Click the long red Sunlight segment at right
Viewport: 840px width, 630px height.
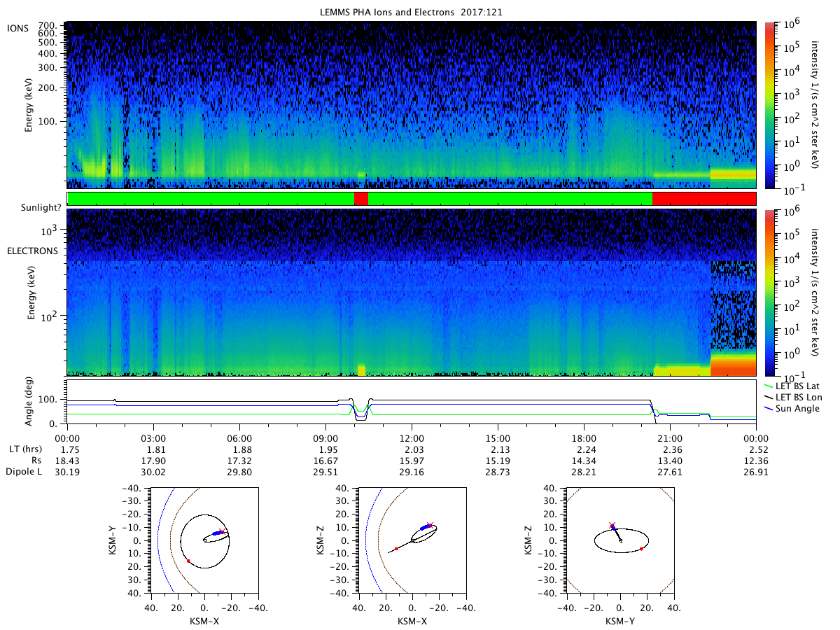click(x=704, y=199)
